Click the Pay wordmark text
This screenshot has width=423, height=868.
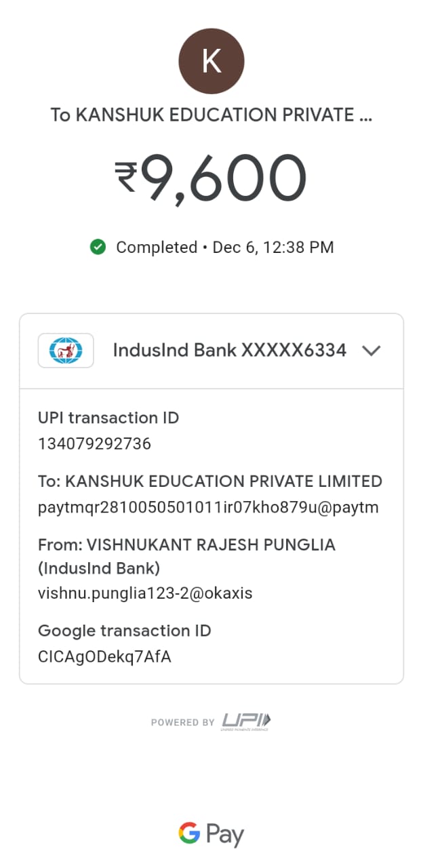224,835
